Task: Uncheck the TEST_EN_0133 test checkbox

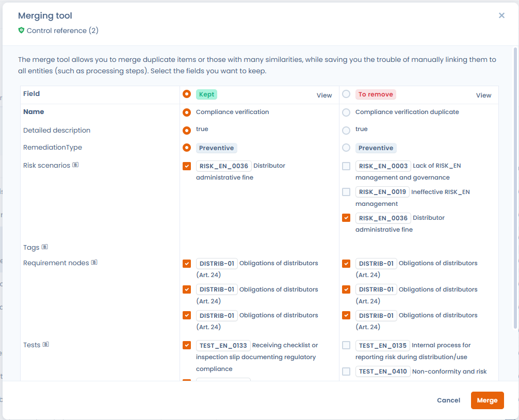Action: pyautogui.click(x=187, y=345)
